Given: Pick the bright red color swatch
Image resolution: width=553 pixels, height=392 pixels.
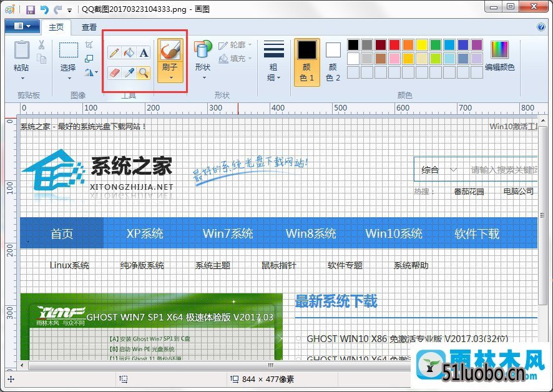Looking at the screenshot, I should pyautogui.click(x=394, y=45).
